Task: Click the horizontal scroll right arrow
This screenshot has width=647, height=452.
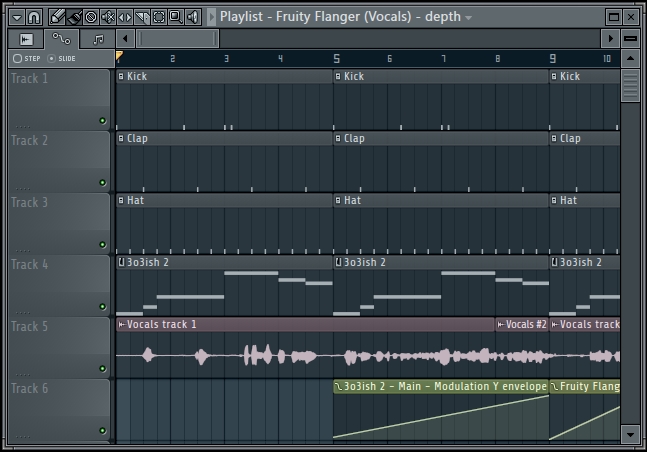Action: (610, 39)
